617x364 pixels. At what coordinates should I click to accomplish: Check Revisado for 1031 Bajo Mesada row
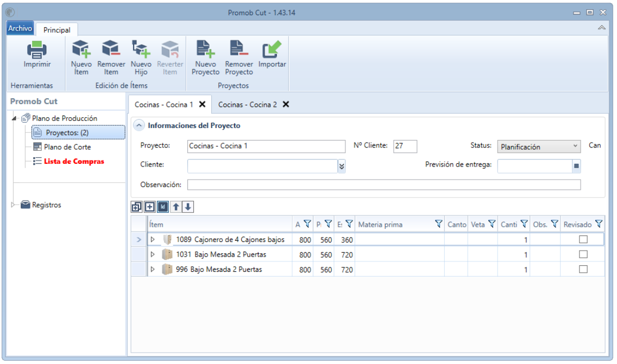(583, 254)
